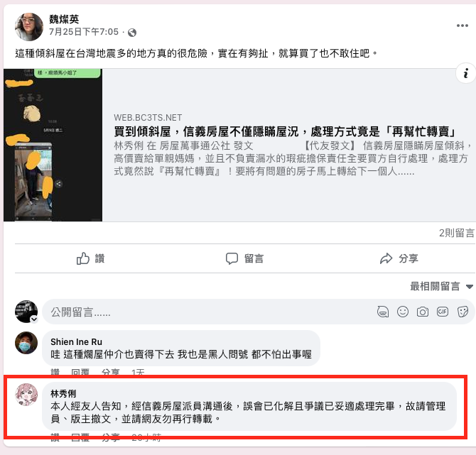Screen dimensions: 476x455
Task: Open the sticker picker in comment box
Action: click(463, 312)
